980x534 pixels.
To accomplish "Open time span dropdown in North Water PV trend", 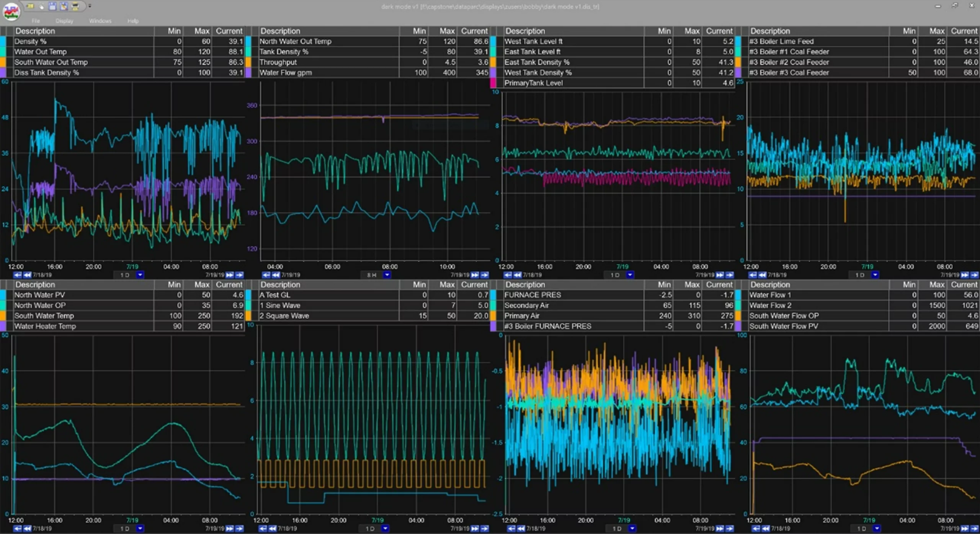I will click(140, 529).
